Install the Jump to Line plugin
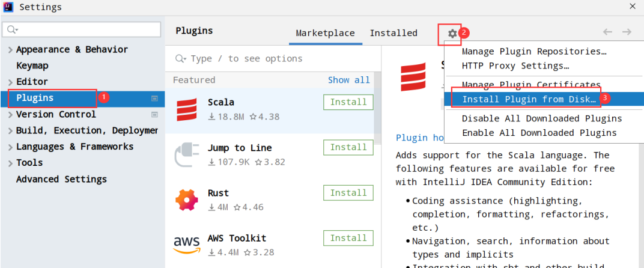644x268 pixels. (348, 147)
